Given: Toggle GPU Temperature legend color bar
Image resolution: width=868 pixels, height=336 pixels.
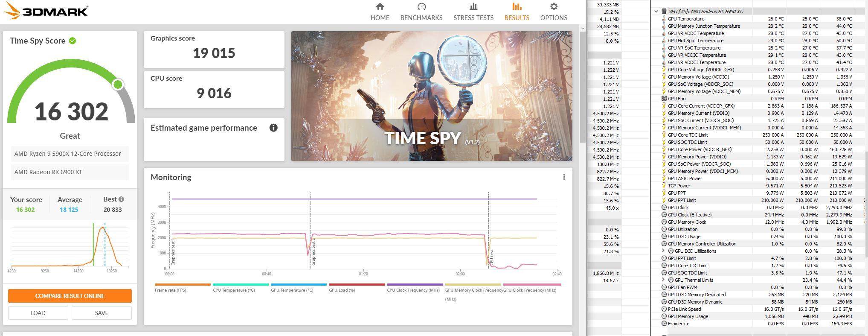Looking at the screenshot, I should 299,284.
